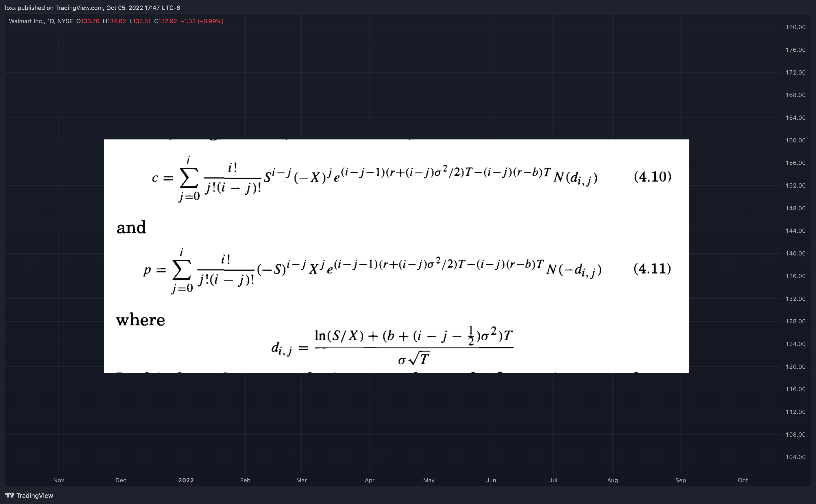
Task: Click the Oct time axis label
Action: pos(743,480)
